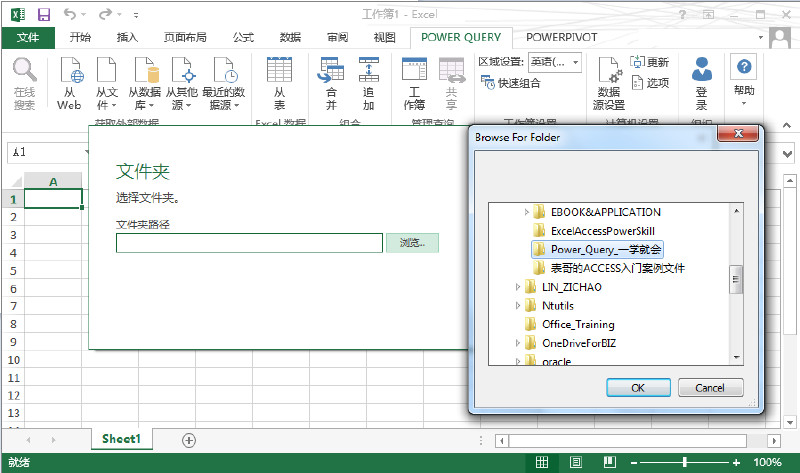Click the Share (共享) icon
This screenshot has height=473, width=800.
coord(452,84)
